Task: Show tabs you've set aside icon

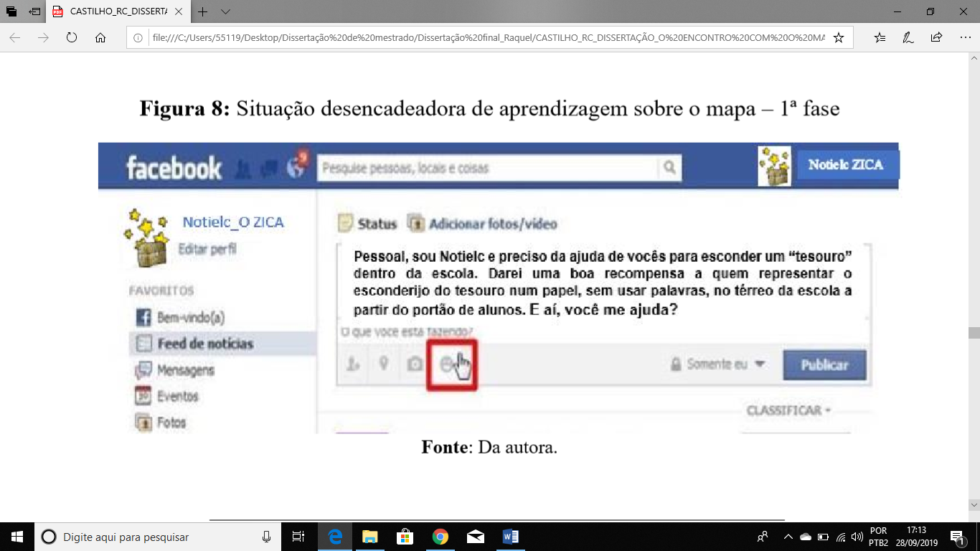Action: pos(11,11)
